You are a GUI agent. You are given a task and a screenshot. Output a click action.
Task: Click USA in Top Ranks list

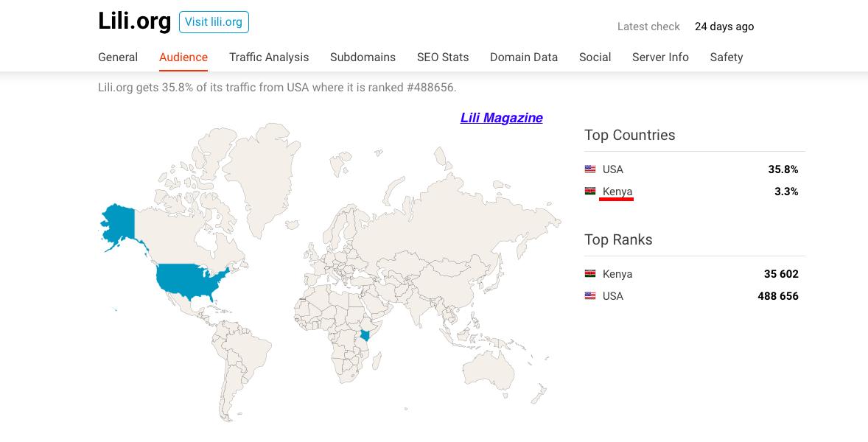[613, 296]
